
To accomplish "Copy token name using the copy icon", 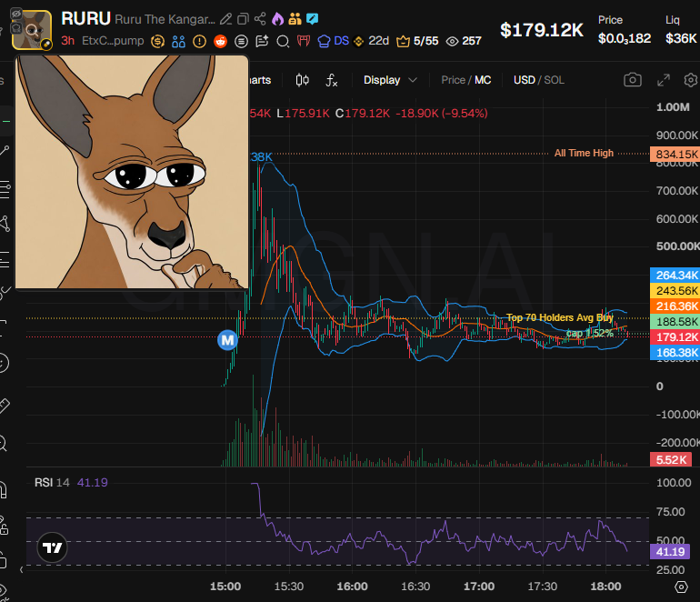I will point(243,19).
